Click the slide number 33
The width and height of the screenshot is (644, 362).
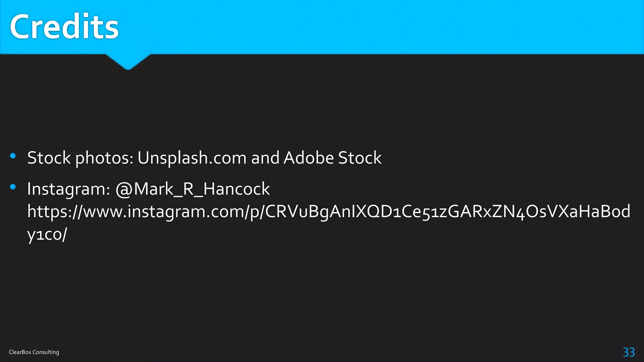[629, 352]
